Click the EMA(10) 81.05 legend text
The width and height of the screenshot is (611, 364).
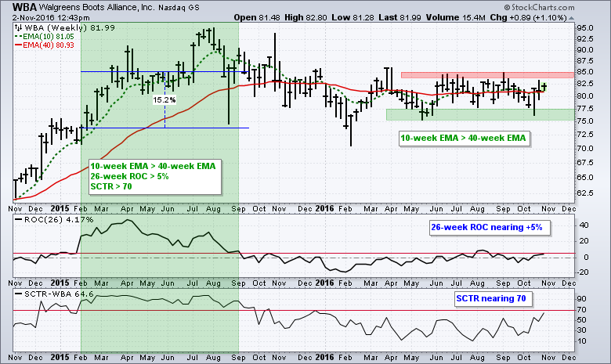[x=49, y=37]
